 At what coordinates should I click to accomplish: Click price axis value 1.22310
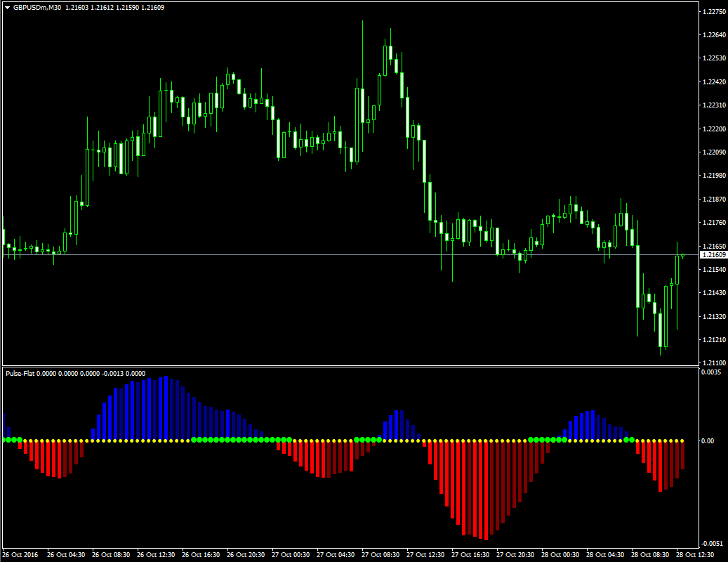(x=714, y=105)
